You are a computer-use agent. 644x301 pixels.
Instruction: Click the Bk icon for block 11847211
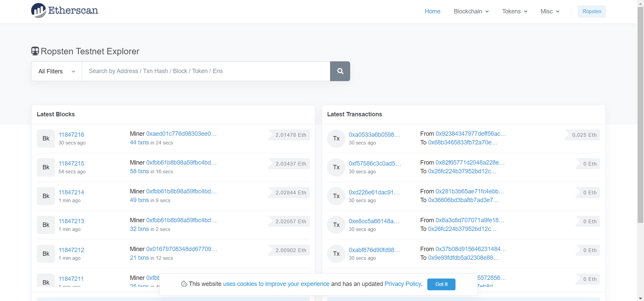click(x=46, y=280)
